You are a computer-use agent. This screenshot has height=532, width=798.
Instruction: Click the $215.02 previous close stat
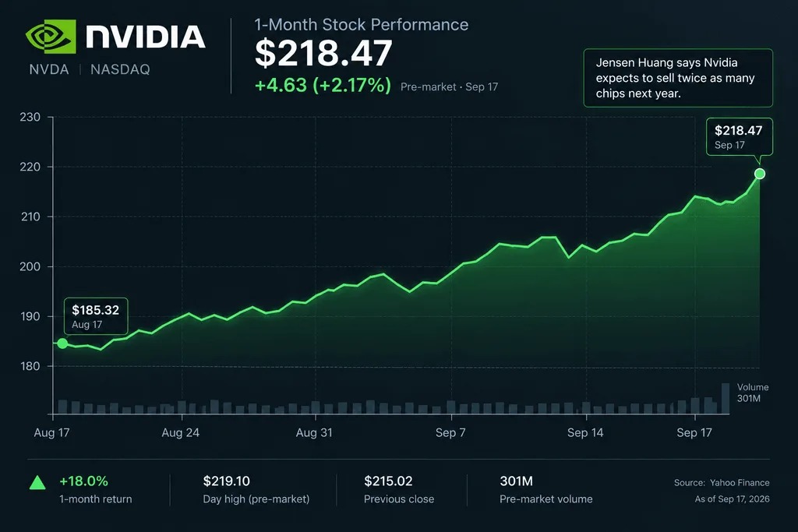coord(399,490)
